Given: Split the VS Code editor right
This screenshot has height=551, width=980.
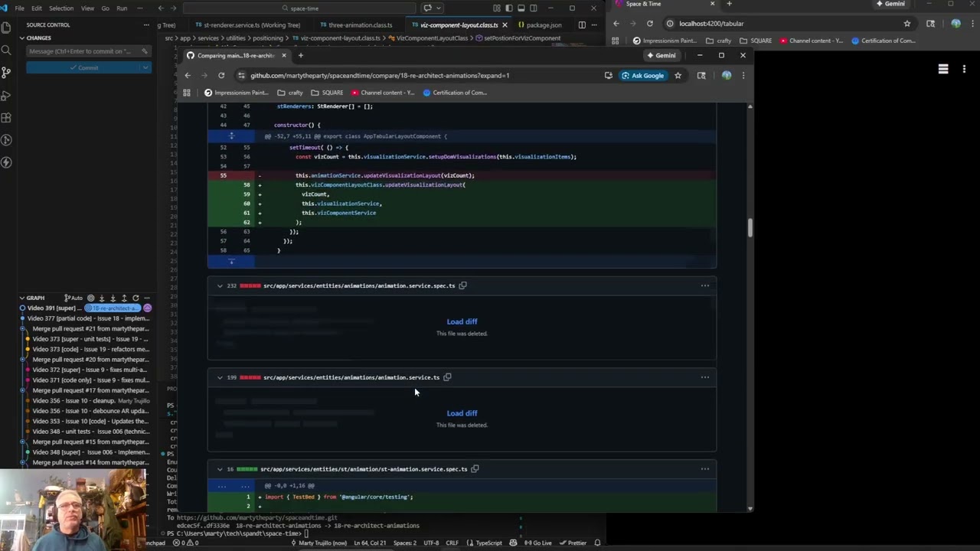Looking at the screenshot, I should click(582, 25).
